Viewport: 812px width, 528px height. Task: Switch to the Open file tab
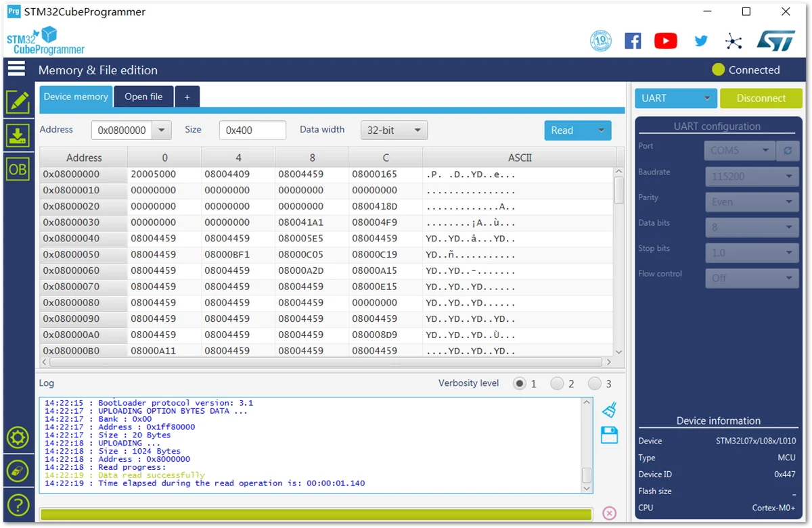click(x=143, y=97)
